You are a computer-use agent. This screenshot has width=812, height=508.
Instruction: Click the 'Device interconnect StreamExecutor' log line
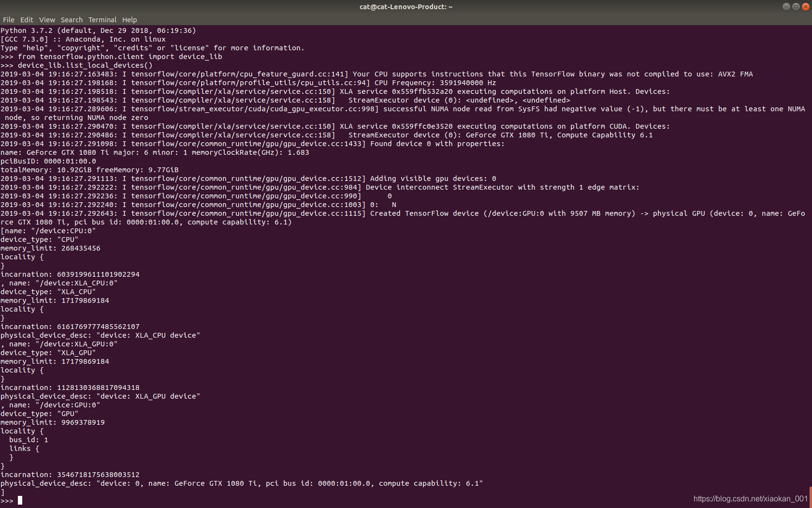click(x=320, y=187)
